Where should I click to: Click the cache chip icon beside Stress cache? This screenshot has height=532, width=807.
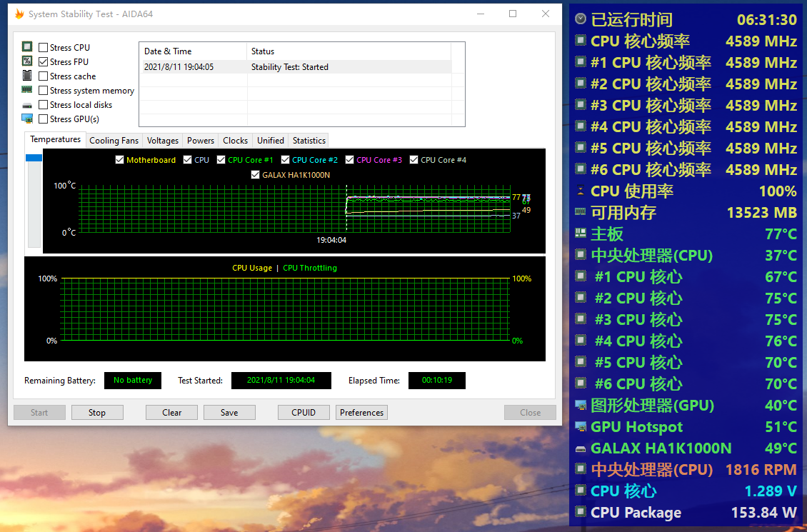tap(27, 76)
